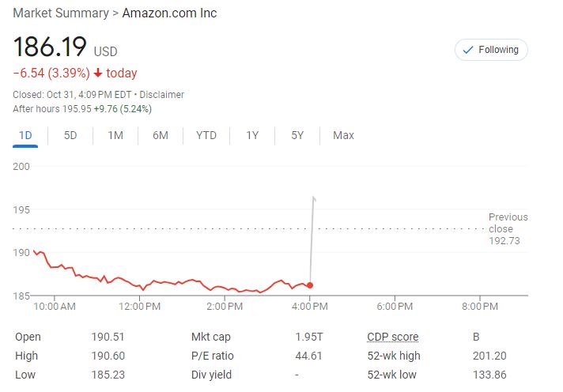The image size is (563, 392).
Task: Click the red down arrow icon
Action: (x=98, y=73)
